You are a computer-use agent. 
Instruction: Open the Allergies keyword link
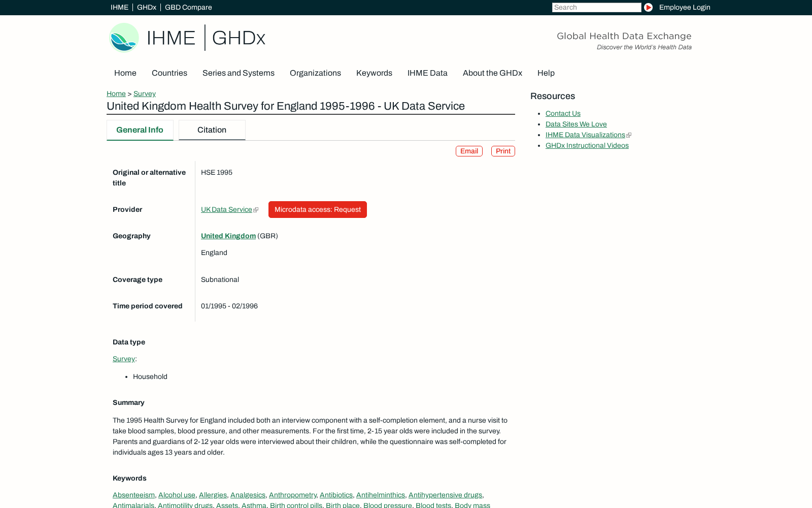(213, 495)
